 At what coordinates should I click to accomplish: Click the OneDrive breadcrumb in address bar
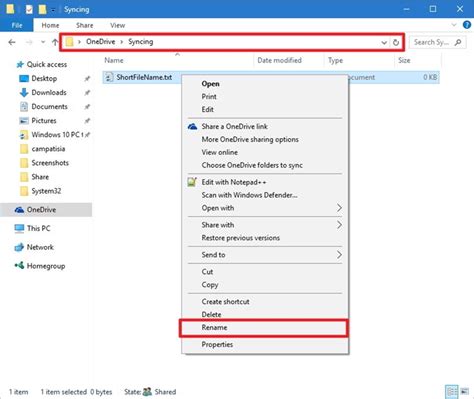tap(100, 42)
